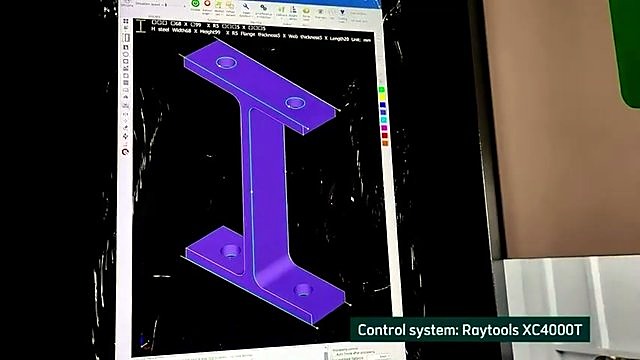Click the H-beam profile icon in the viewport corner
Image resolution: width=640 pixels, height=360 pixels.
coord(141,26)
